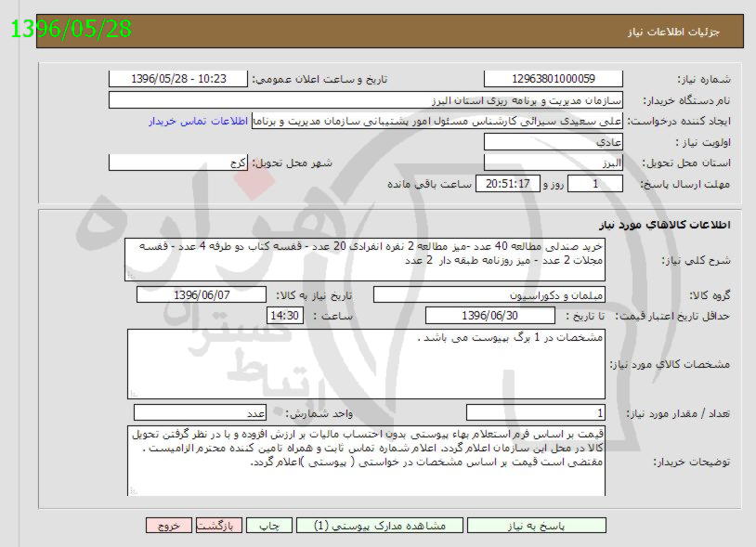Select the واحد شمارش field showing عدد
Viewport: 756px width, 547px height.
(201, 412)
